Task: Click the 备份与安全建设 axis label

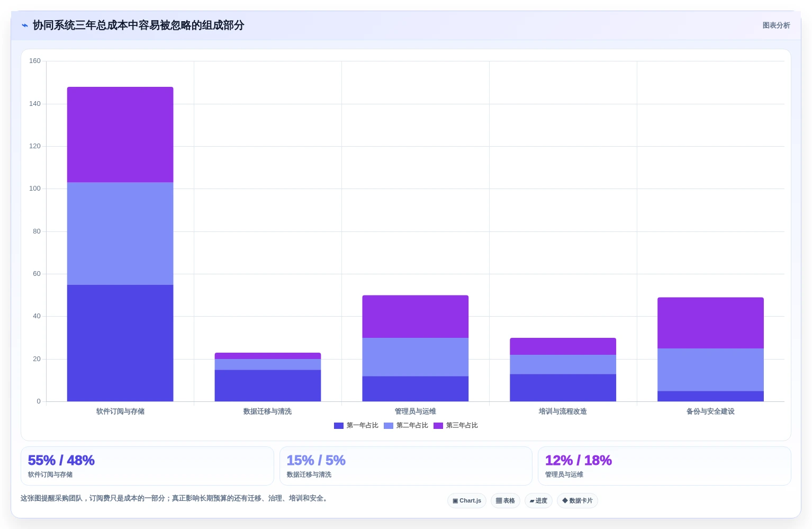Action: [710, 411]
